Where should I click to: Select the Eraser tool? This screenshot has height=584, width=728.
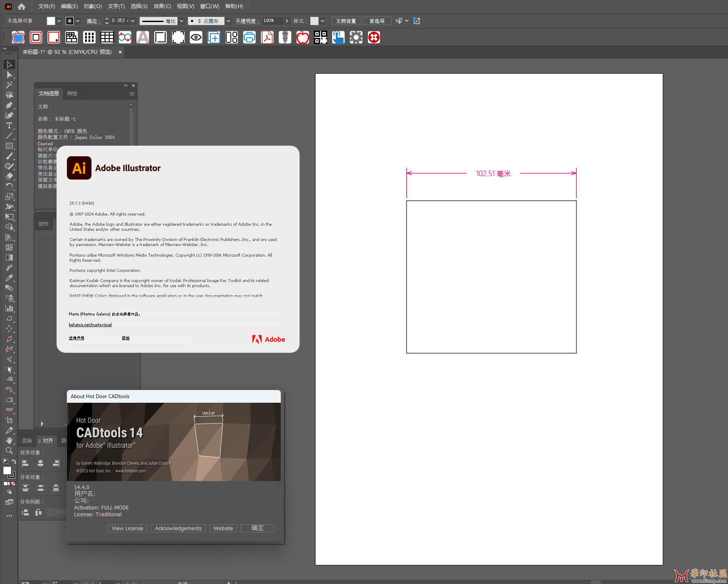point(9,176)
